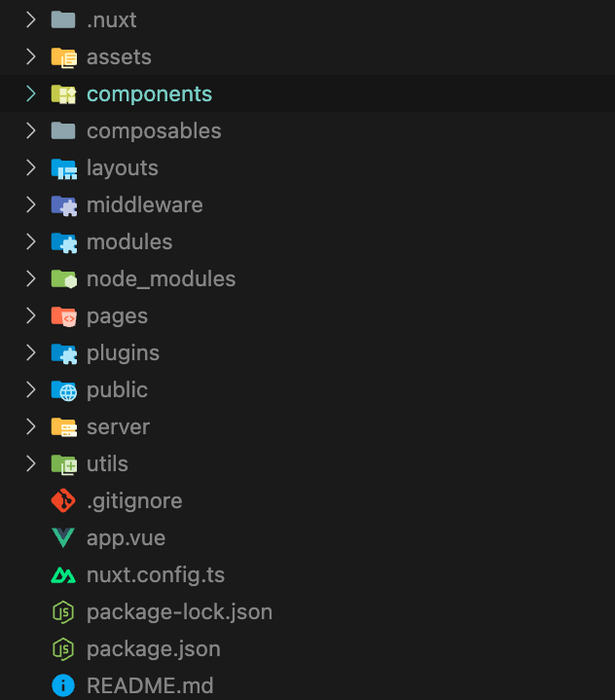Image resolution: width=615 pixels, height=700 pixels.
Task: Click the Nuxt icon beside nuxt.config.ts
Action: (x=63, y=575)
